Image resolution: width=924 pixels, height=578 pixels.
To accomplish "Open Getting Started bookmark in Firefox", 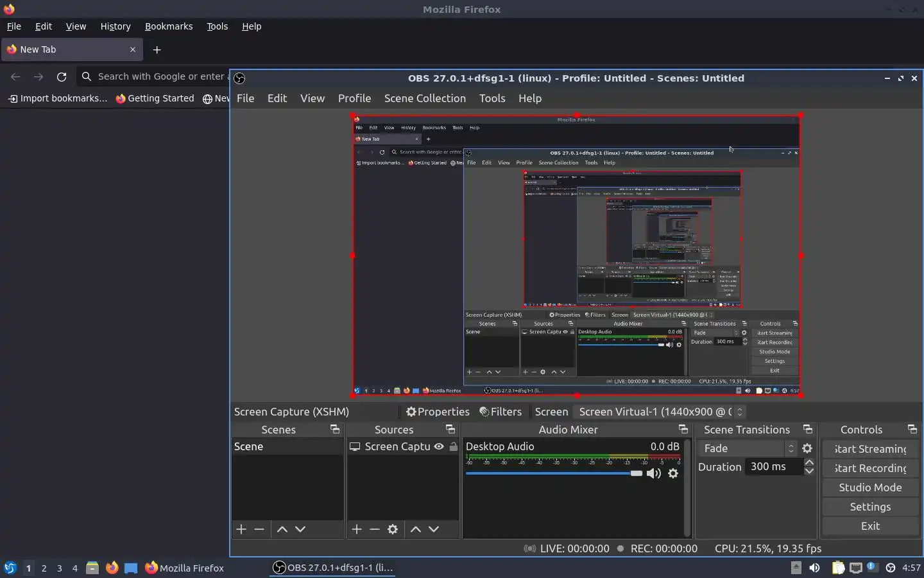I will [155, 98].
